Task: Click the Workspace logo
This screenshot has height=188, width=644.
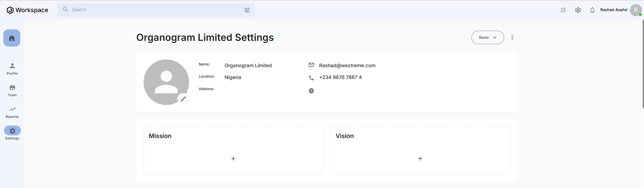Action: pos(27,10)
